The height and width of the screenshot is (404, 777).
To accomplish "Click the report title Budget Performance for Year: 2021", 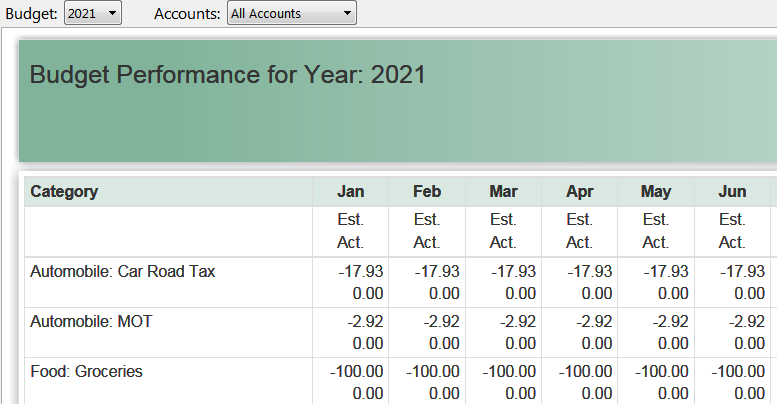I will [228, 75].
